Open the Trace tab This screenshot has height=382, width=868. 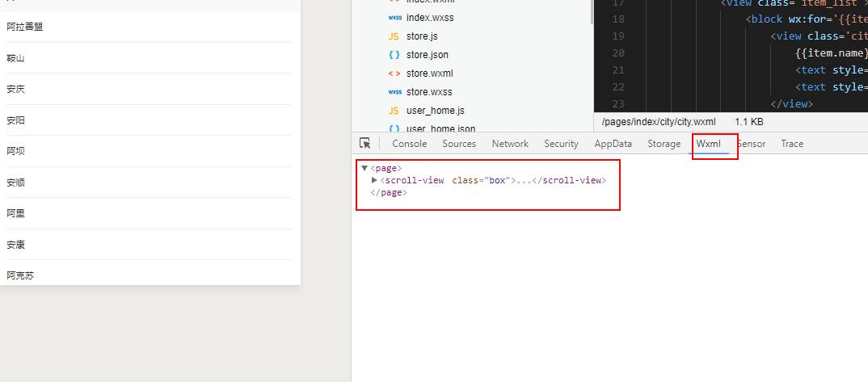point(791,144)
